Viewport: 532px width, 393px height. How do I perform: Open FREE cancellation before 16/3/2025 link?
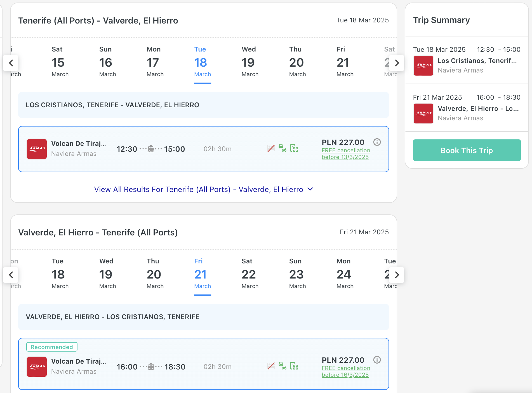pos(346,371)
